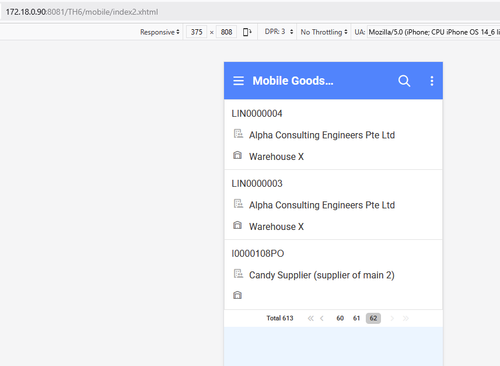The image size is (500, 366).
Task: Open the three-dot more options menu
Action: coord(432,81)
